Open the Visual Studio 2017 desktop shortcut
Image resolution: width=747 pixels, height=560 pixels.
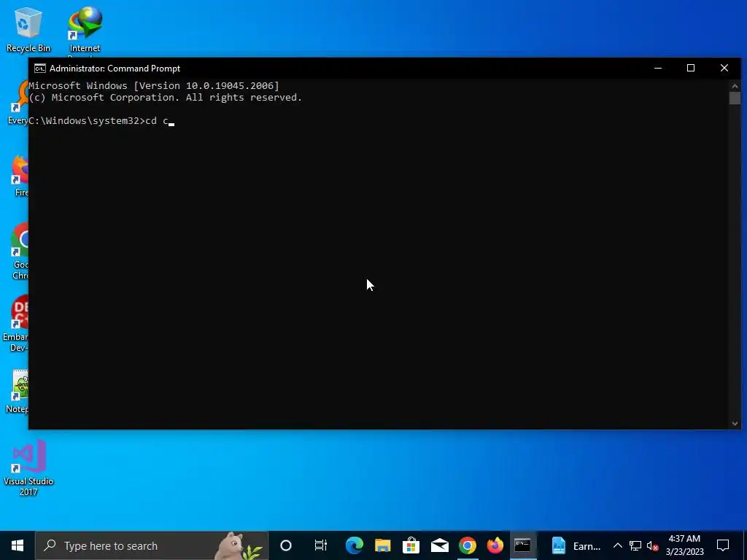[28, 467]
